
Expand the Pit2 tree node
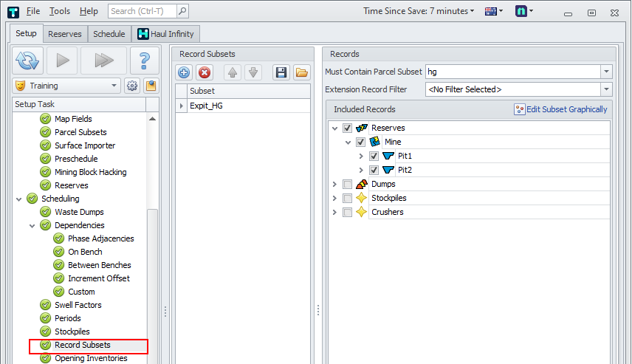coord(361,170)
